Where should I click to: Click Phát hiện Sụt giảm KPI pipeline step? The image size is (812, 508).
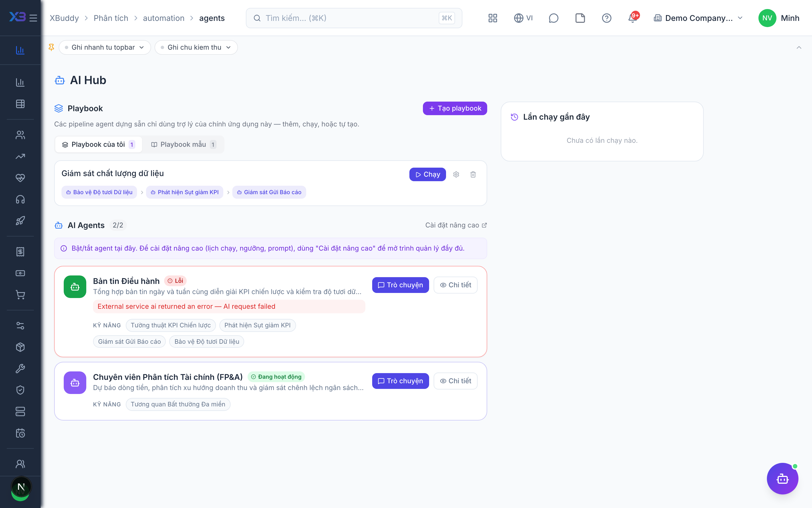(184, 192)
